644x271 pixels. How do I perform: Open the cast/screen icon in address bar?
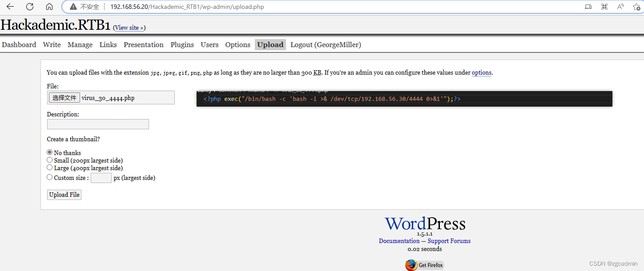coord(588,7)
